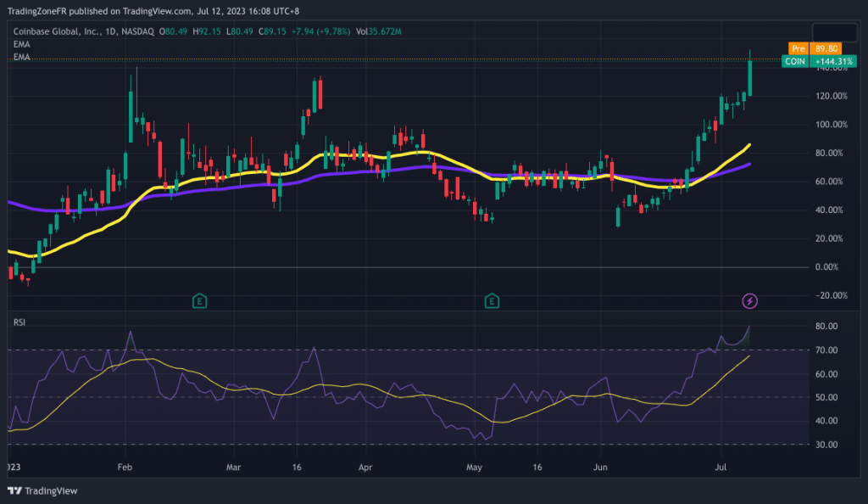Click the -20.00% price scale label
The height and width of the screenshot is (504, 868).
click(x=831, y=296)
